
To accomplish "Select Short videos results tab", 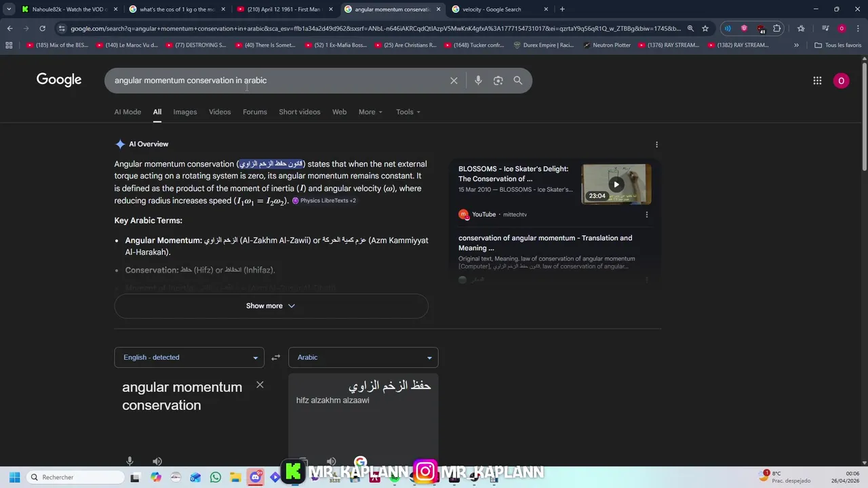I will click(300, 112).
